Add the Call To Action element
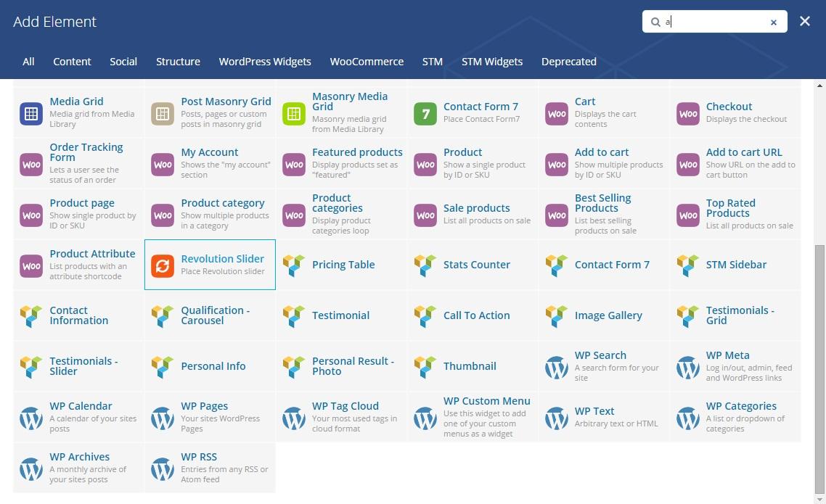The height and width of the screenshot is (504, 826). point(476,315)
